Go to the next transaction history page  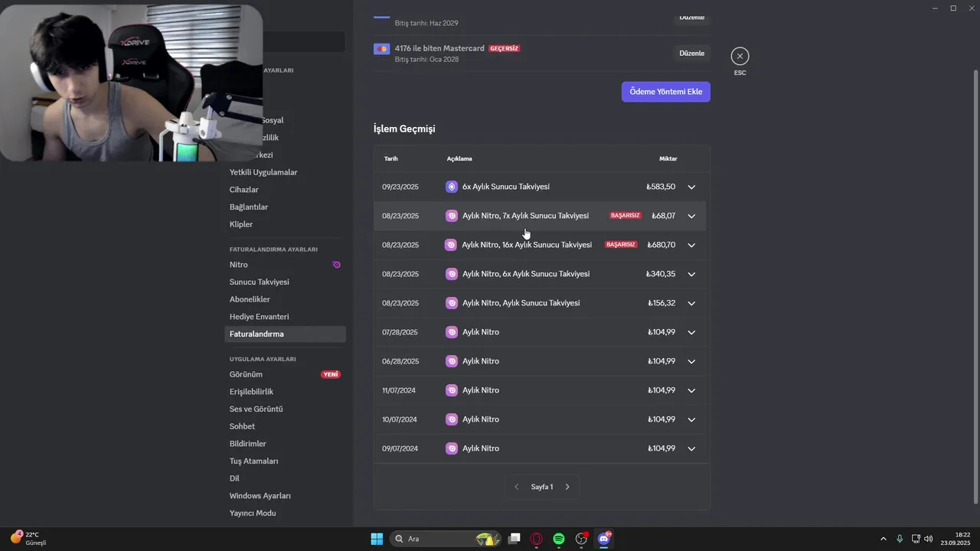(x=567, y=487)
